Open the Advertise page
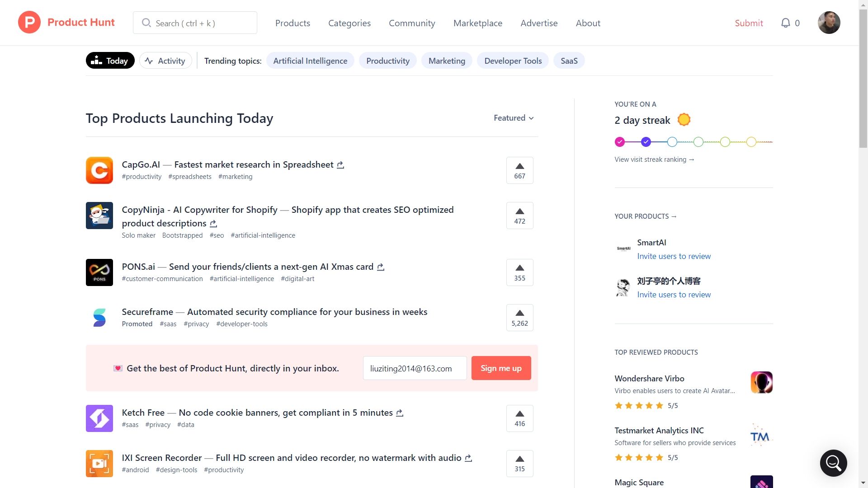 pos(539,23)
